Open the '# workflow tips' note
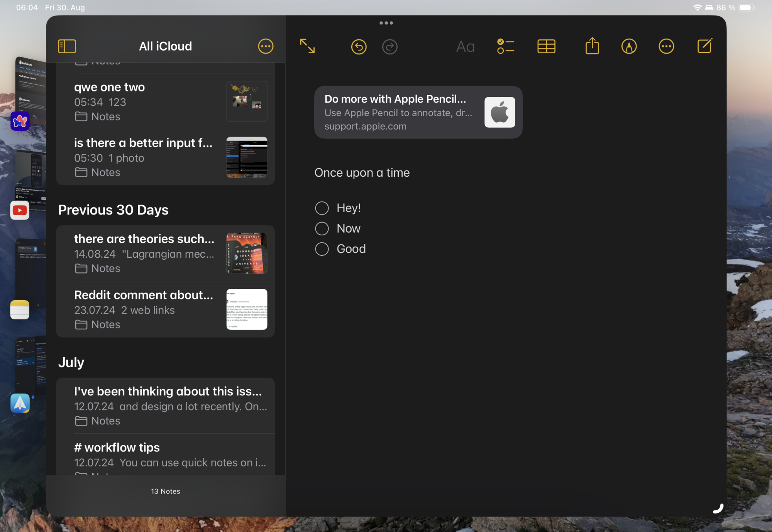This screenshot has height=532, width=772. (x=165, y=455)
